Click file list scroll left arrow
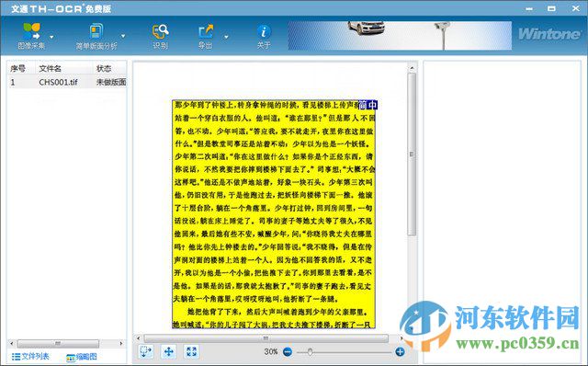The height and width of the screenshot is (366, 588). point(12,343)
